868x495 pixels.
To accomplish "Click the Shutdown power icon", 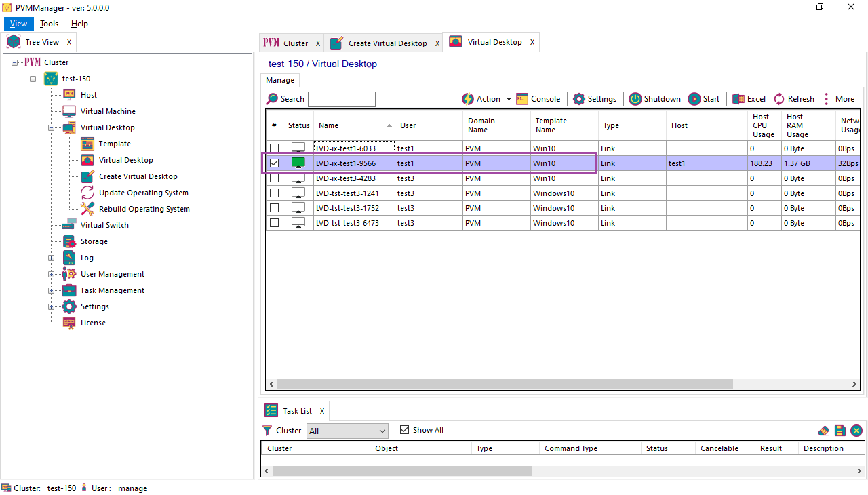I will click(x=635, y=99).
